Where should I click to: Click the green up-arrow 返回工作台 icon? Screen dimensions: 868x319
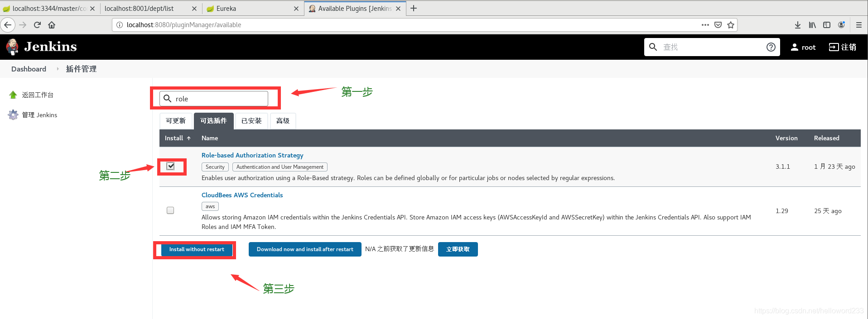[x=13, y=95]
